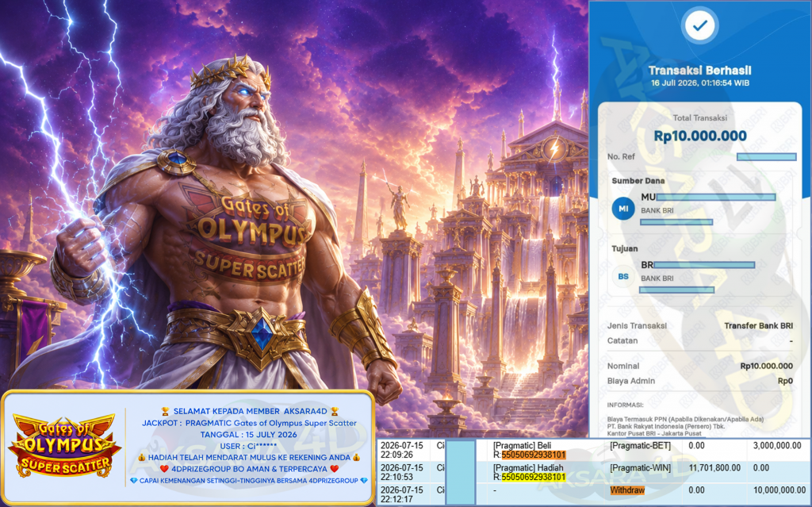The width and height of the screenshot is (812, 507).
Task: Click the Total Transaksi label
Action: (699, 117)
